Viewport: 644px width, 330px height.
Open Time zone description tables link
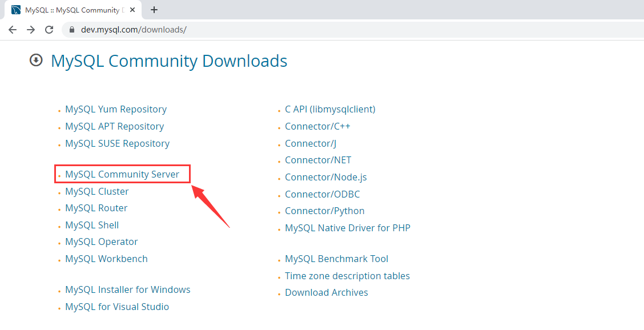click(x=348, y=276)
